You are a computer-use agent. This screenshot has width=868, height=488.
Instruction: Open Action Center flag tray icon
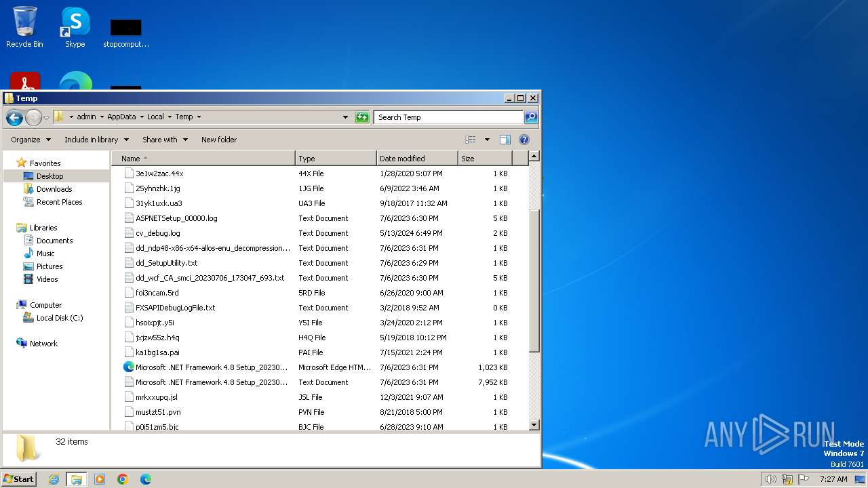point(804,479)
